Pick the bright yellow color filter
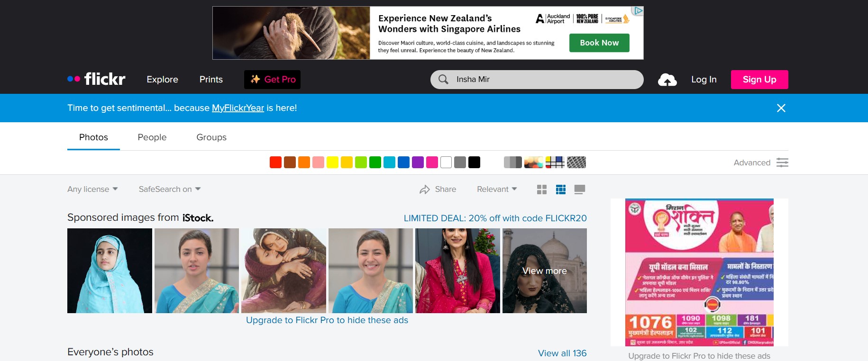868x361 pixels. [332, 162]
